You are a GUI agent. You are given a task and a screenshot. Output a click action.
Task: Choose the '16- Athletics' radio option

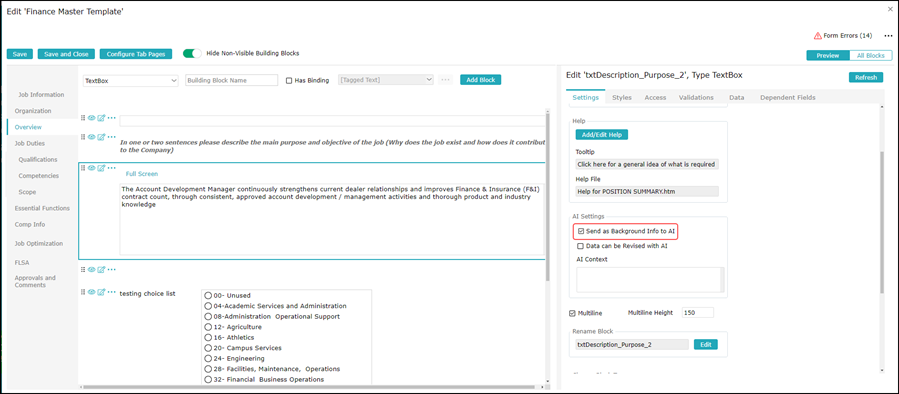tap(208, 337)
